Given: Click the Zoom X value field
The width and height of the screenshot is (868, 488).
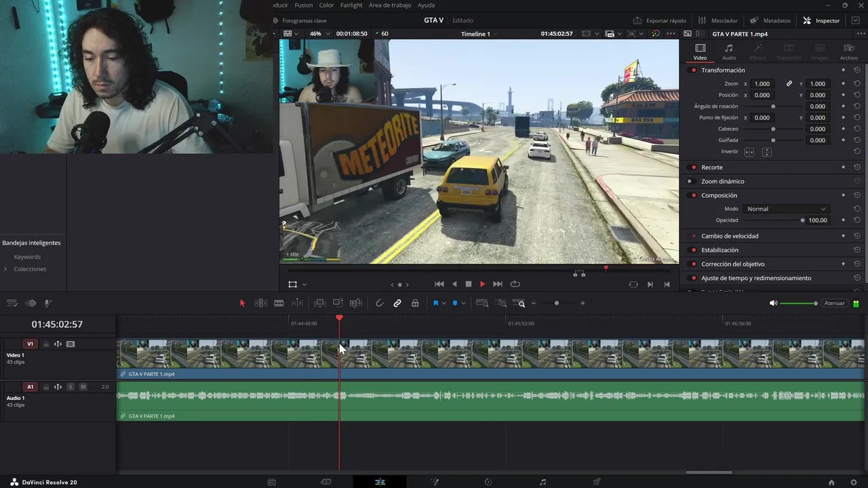Looking at the screenshot, I should (x=762, y=84).
